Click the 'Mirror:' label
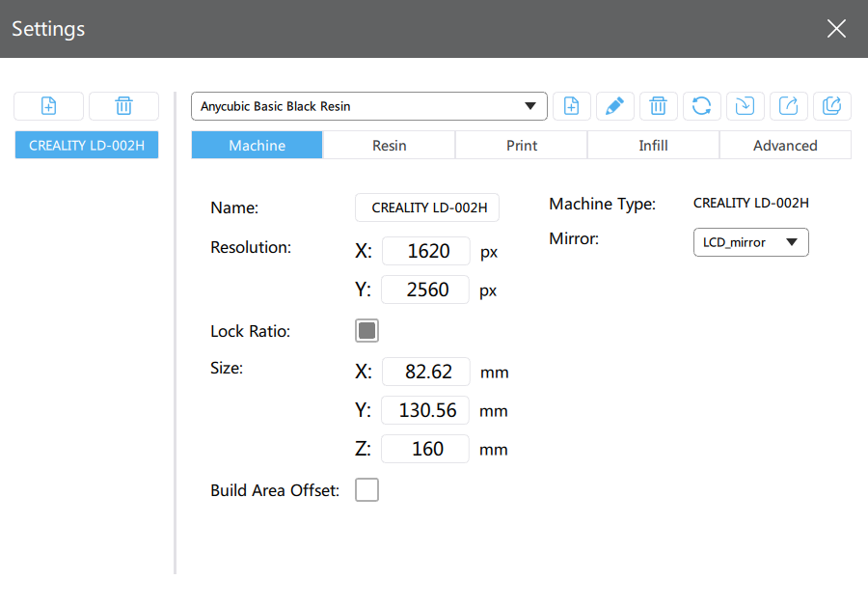 click(574, 238)
